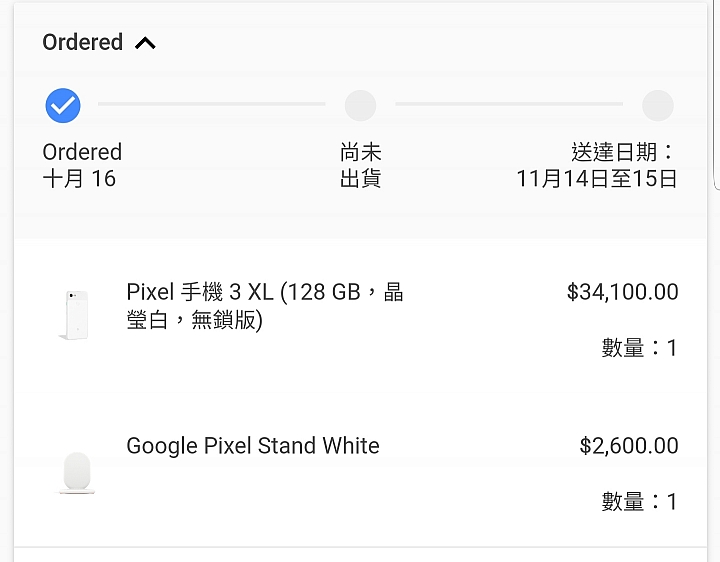The image size is (720, 562).
Task: Collapse the Ordered section chevron
Action: coord(145,43)
